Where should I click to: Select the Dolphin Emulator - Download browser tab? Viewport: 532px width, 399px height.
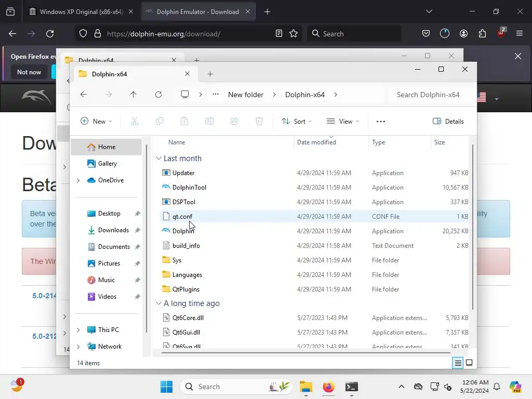[x=198, y=11]
